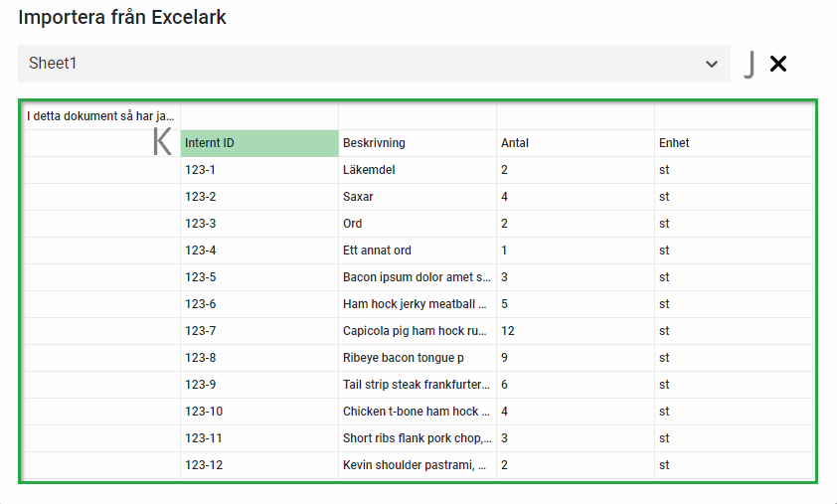Select the quantity cell showing 12
Viewport: 837px width, 504px height.
[x=575, y=331]
